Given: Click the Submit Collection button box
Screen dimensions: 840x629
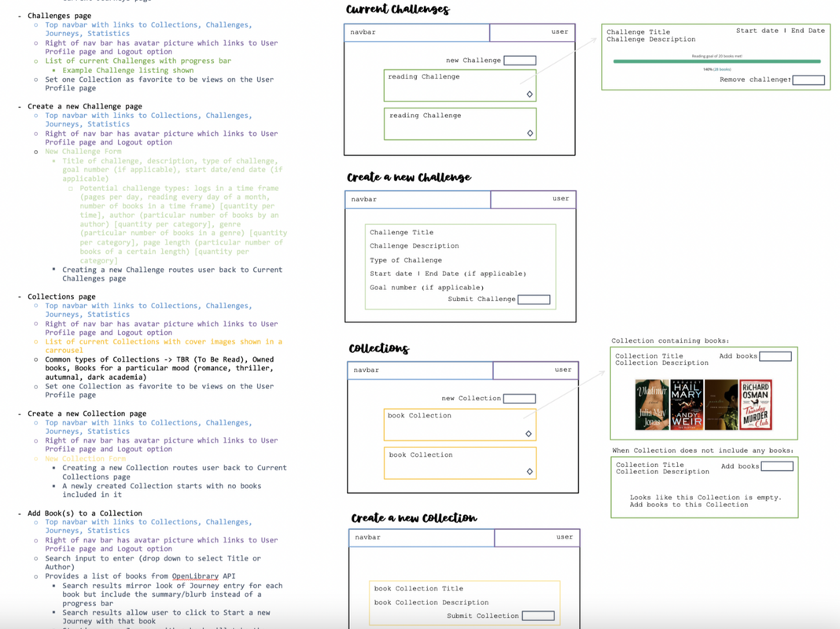Looking at the screenshot, I should (538, 616).
